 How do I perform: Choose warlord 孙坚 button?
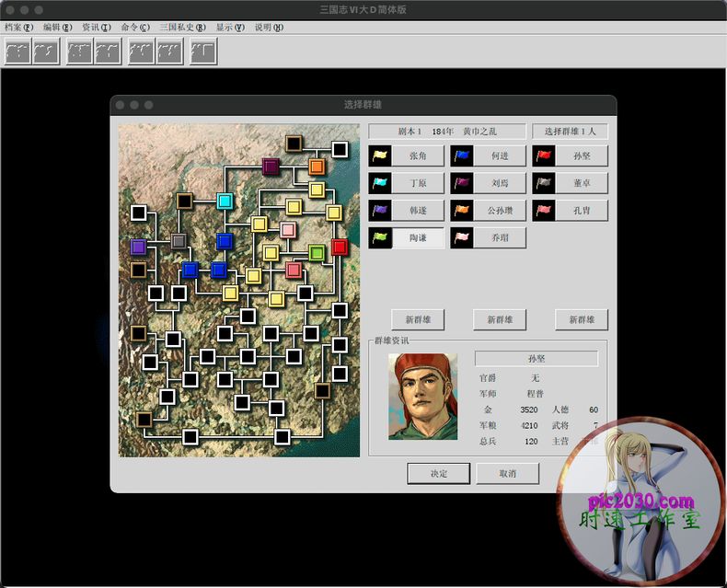[x=582, y=156]
